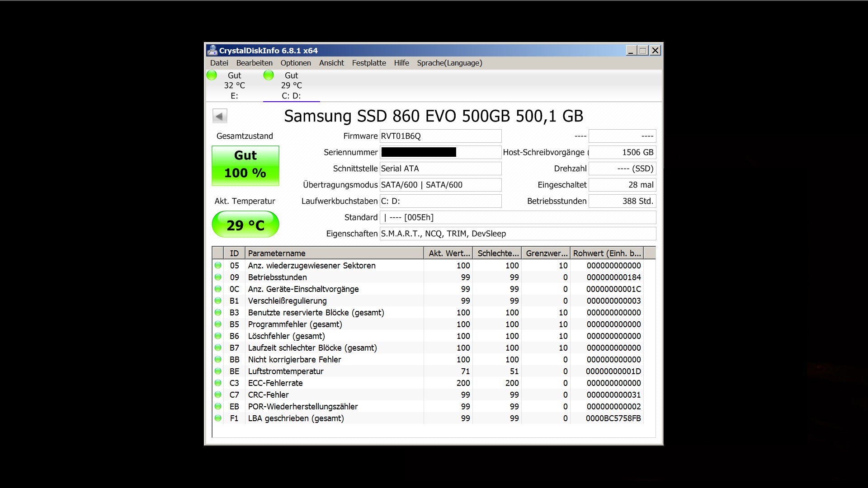This screenshot has height=488, width=868.
Task: Click status dot for Geräte-Einschaltvorgänge row
Action: point(218,289)
